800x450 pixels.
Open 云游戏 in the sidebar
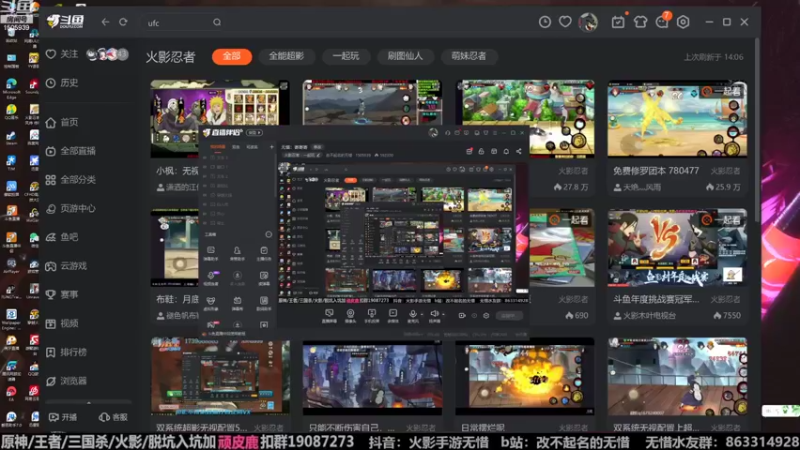(x=67, y=266)
